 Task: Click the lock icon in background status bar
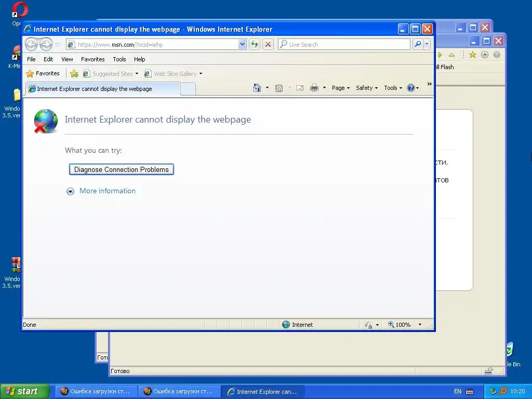(488, 371)
